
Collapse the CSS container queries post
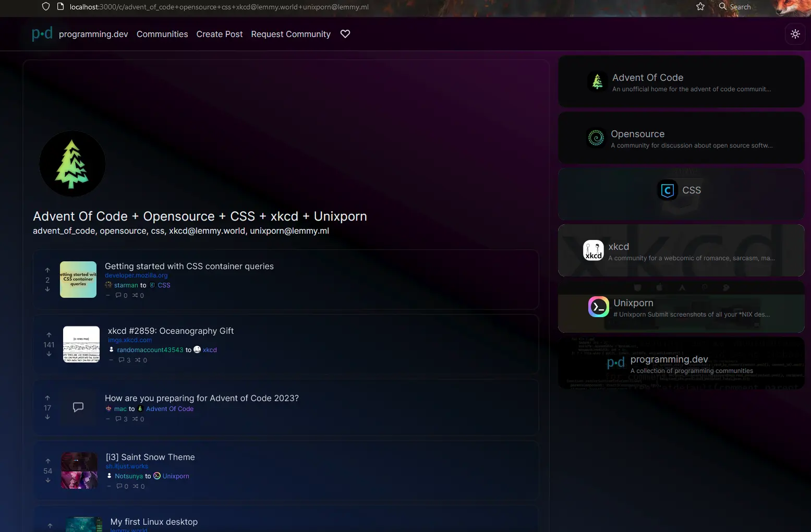click(108, 295)
